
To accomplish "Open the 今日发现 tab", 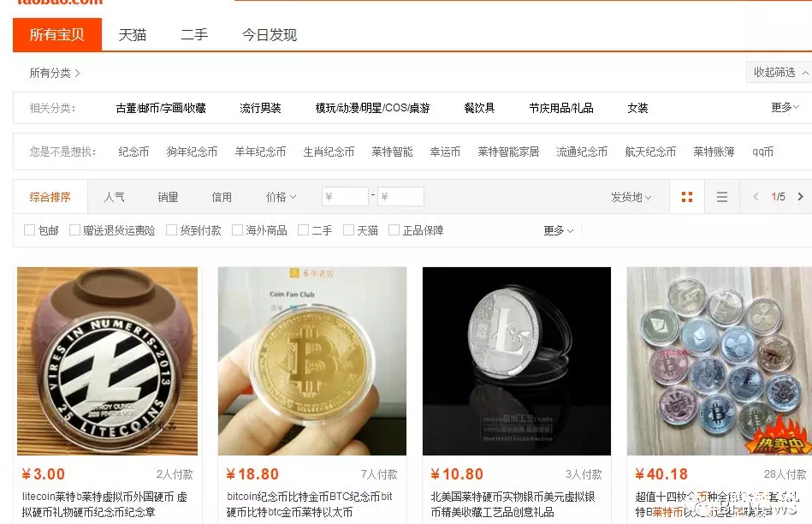I will point(270,35).
